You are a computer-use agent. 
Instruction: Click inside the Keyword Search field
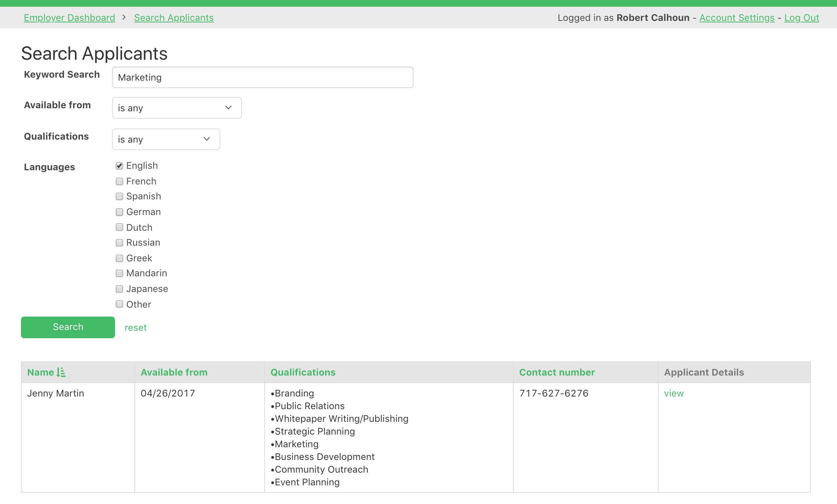point(262,77)
